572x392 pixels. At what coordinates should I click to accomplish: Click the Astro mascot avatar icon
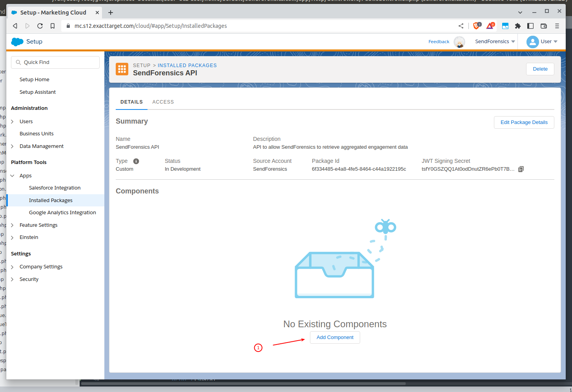(459, 42)
